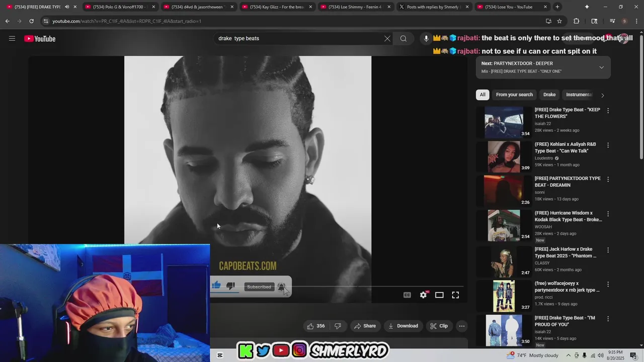The height and width of the screenshot is (362, 644).
Task: Open the taskbar notification center icon
Action: 633,355
